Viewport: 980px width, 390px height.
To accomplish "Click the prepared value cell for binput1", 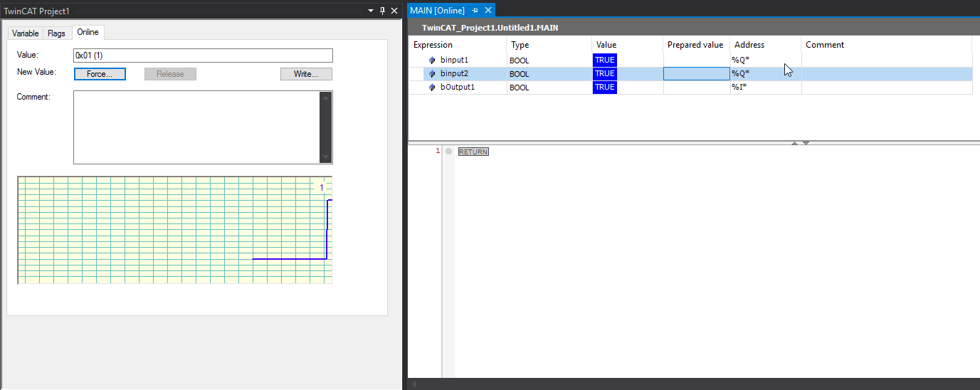I will point(696,60).
